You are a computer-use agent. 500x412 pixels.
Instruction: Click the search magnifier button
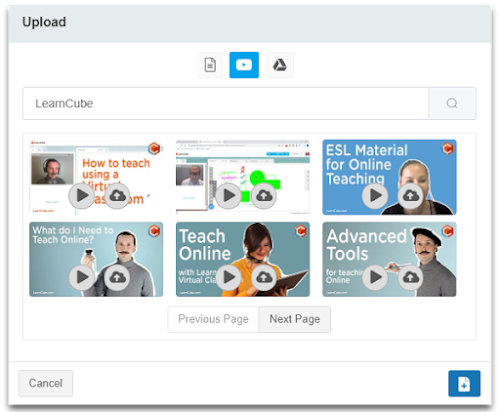[x=452, y=103]
